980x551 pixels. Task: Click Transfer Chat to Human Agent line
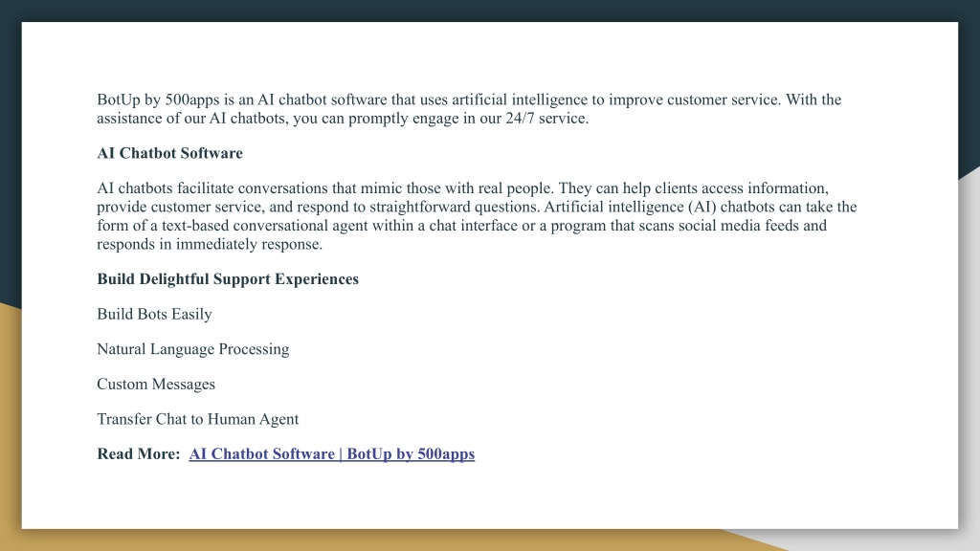pyautogui.click(x=197, y=419)
